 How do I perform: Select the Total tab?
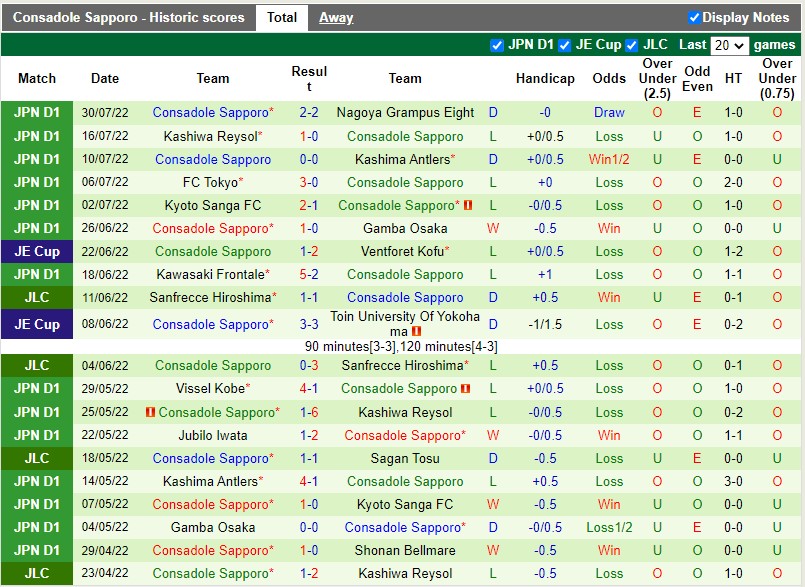(x=281, y=17)
